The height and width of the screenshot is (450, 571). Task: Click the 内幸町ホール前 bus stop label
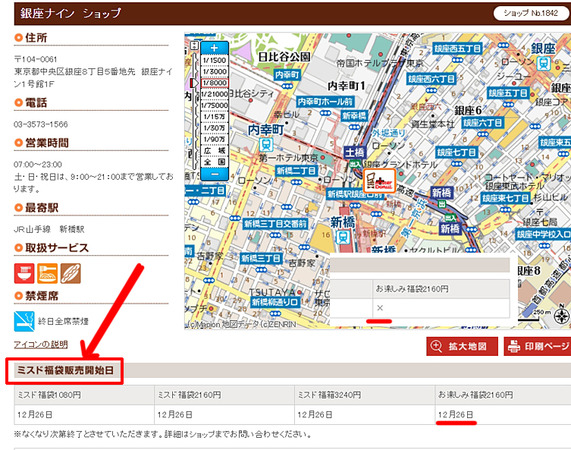coord(325,101)
